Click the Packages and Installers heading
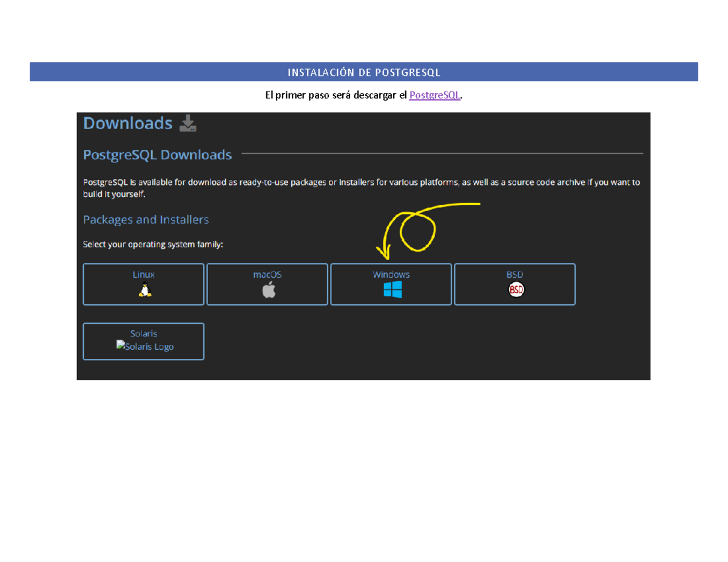Screen dimensions: 728x562 [146, 219]
